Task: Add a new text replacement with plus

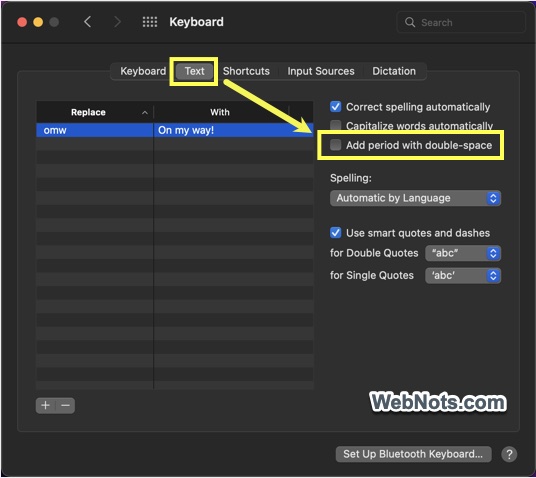Action: [x=45, y=406]
